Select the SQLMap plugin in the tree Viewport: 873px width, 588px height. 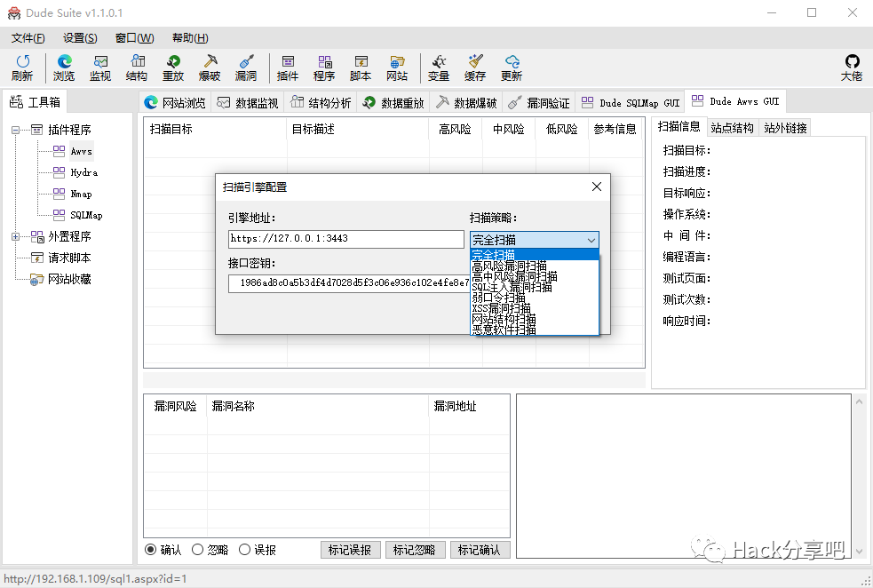[x=86, y=215]
